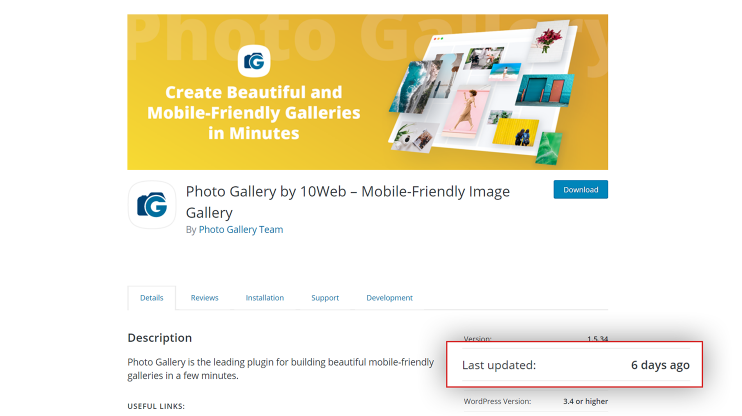Click the 'Description' heading
Screen dimensions: 742x416
click(x=159, y=338)
